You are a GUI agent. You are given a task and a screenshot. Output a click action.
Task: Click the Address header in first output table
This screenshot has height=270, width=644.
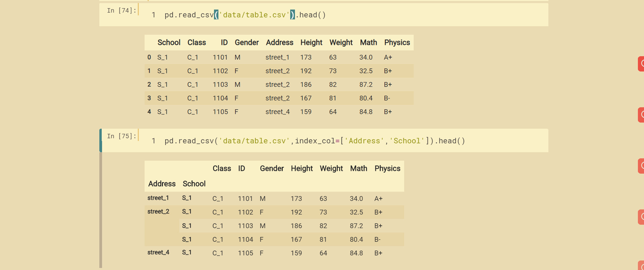coord(279,43)
